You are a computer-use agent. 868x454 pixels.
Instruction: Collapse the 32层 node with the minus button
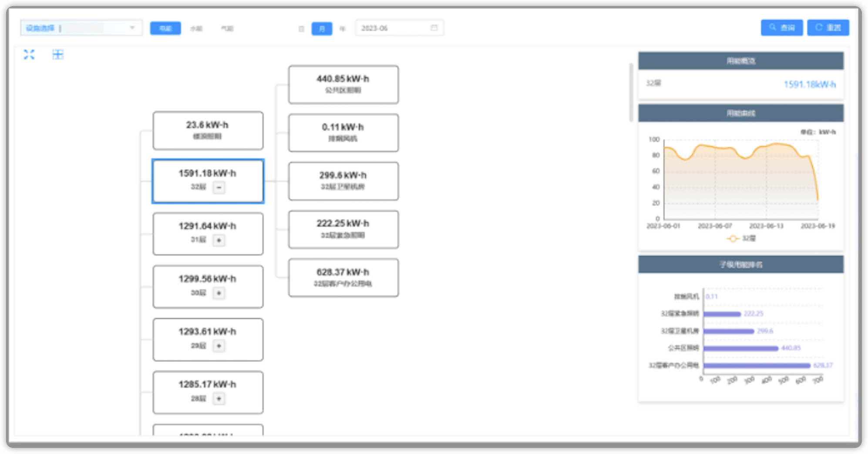[219, 187]
